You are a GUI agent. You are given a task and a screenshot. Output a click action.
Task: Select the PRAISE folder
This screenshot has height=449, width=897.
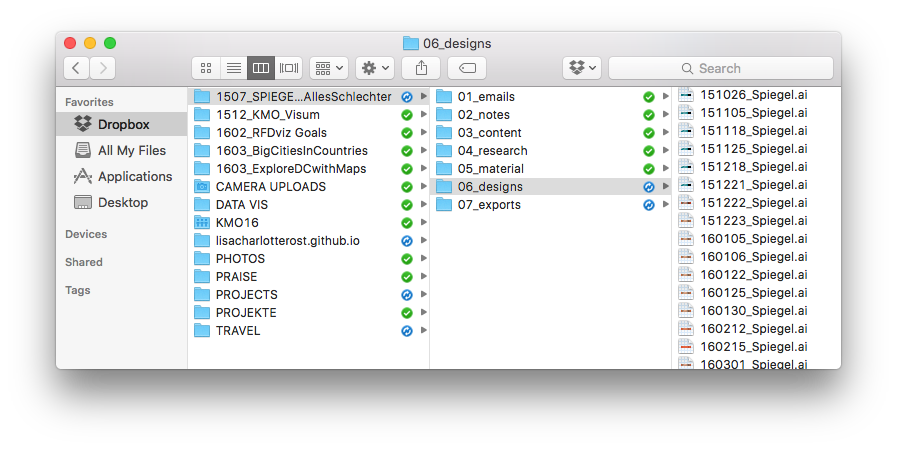click(308, 277)
